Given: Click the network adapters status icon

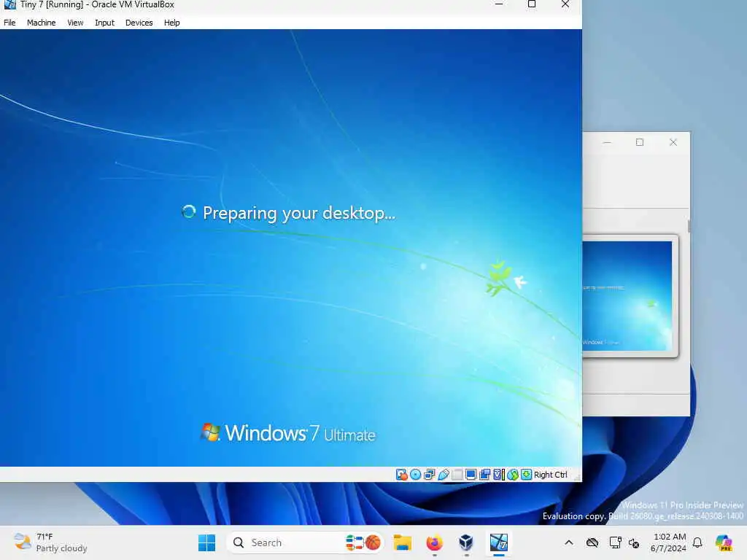Looking at the screenshot, I should tap(429, 475).
